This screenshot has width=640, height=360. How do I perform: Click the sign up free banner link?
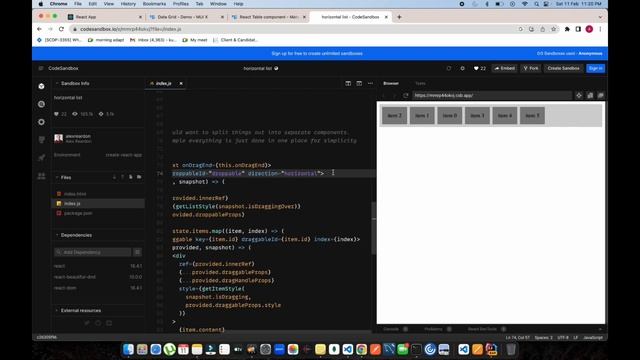[x=317, y=53]
